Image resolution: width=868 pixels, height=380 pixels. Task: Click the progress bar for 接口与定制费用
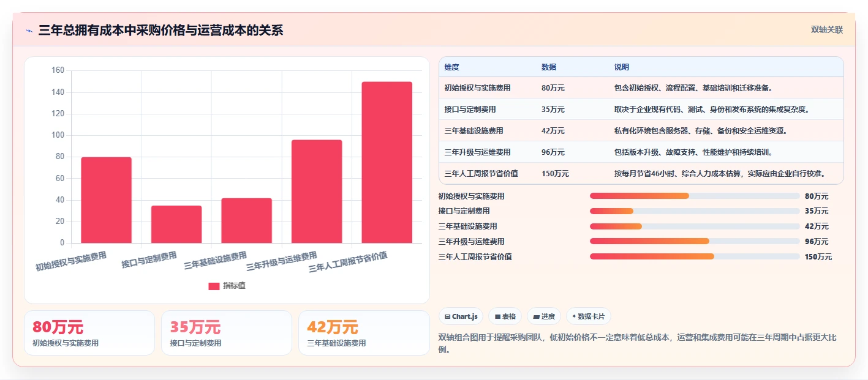click(x=695, y=211)
